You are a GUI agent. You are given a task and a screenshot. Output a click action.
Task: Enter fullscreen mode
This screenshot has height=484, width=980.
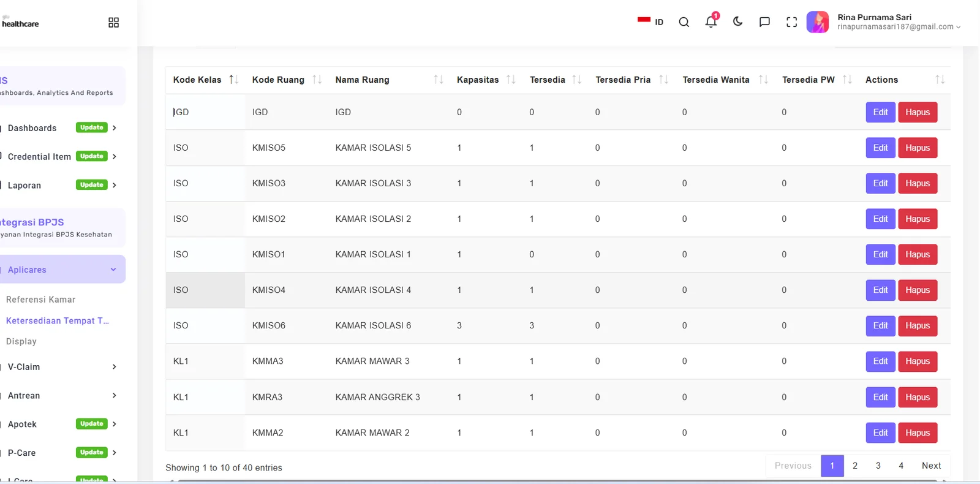tap(791, 22)
